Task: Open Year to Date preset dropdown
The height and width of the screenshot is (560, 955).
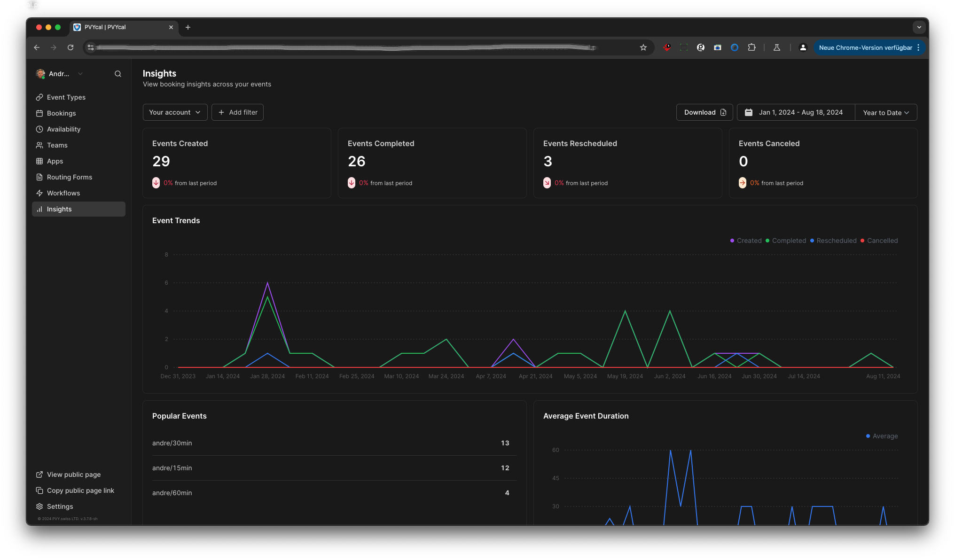Action: [886, 112]
